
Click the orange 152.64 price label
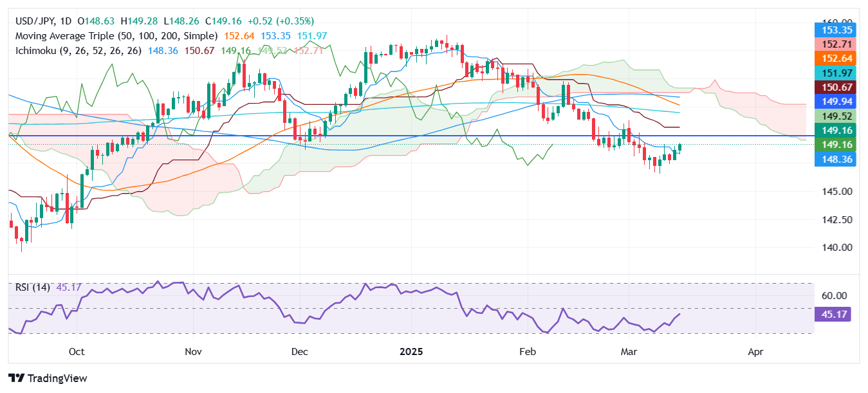836,58
